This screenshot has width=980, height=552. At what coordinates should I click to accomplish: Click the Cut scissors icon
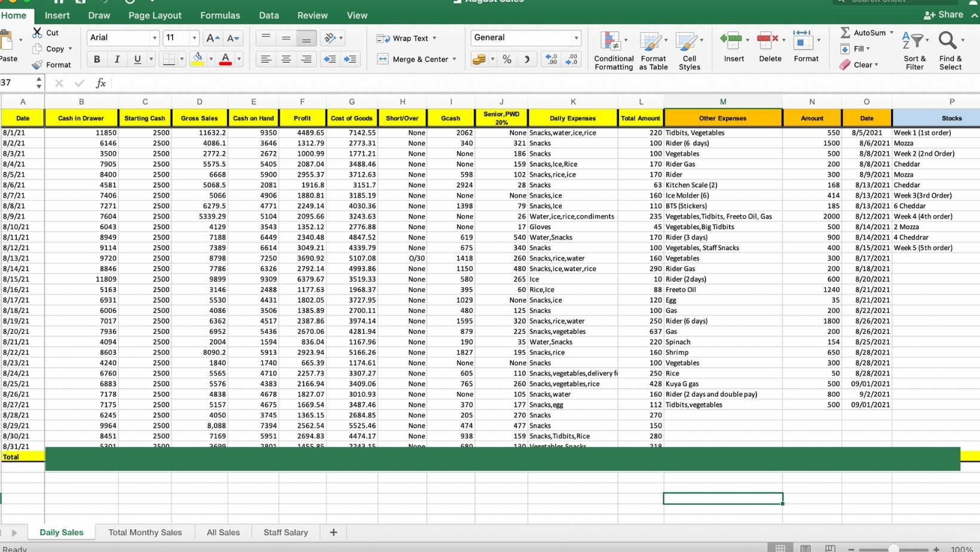point(38,32)
